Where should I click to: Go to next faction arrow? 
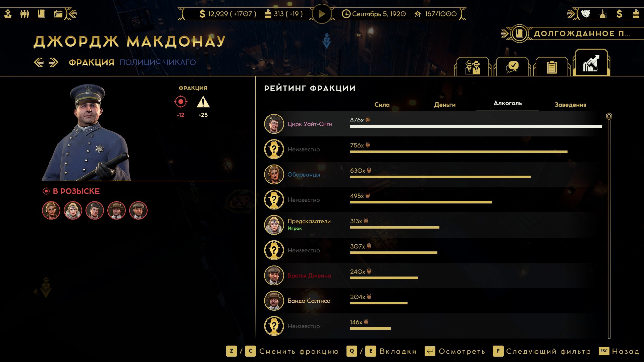(x=53, y=62)
